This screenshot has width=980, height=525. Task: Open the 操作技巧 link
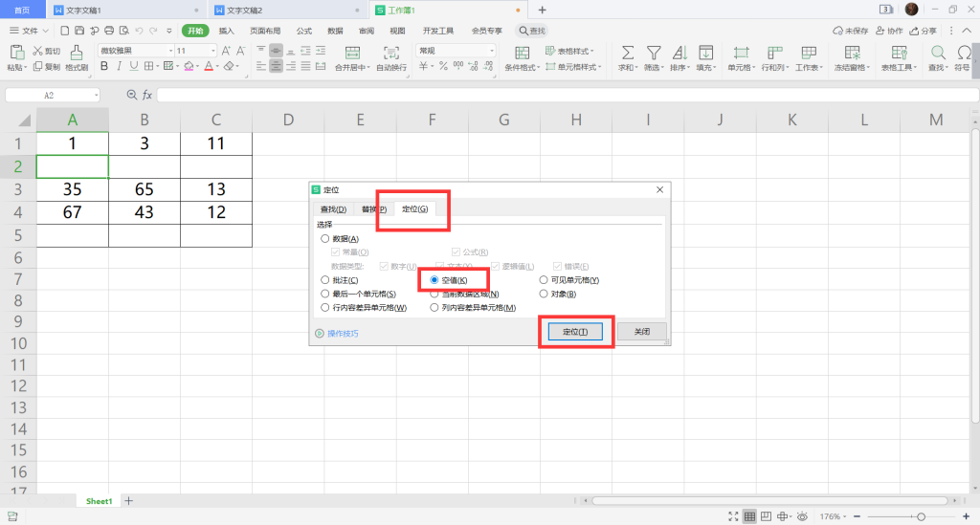pyautogui.click(x=344, y=334)
